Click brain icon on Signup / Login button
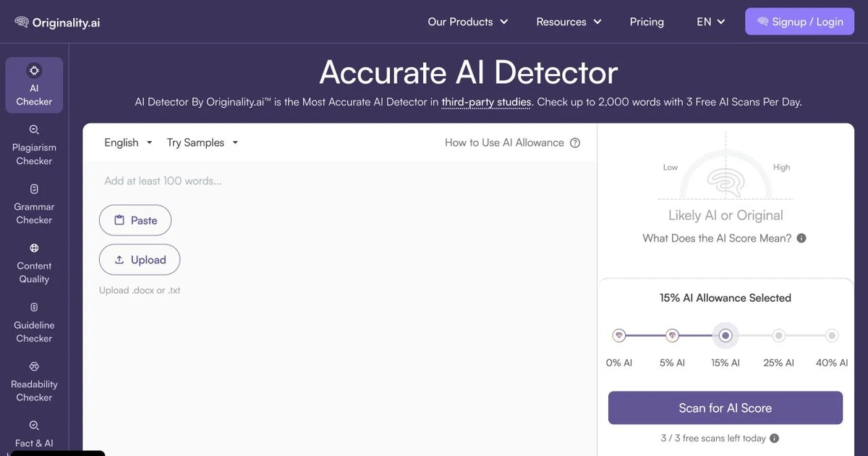 [x=762, y=22]
